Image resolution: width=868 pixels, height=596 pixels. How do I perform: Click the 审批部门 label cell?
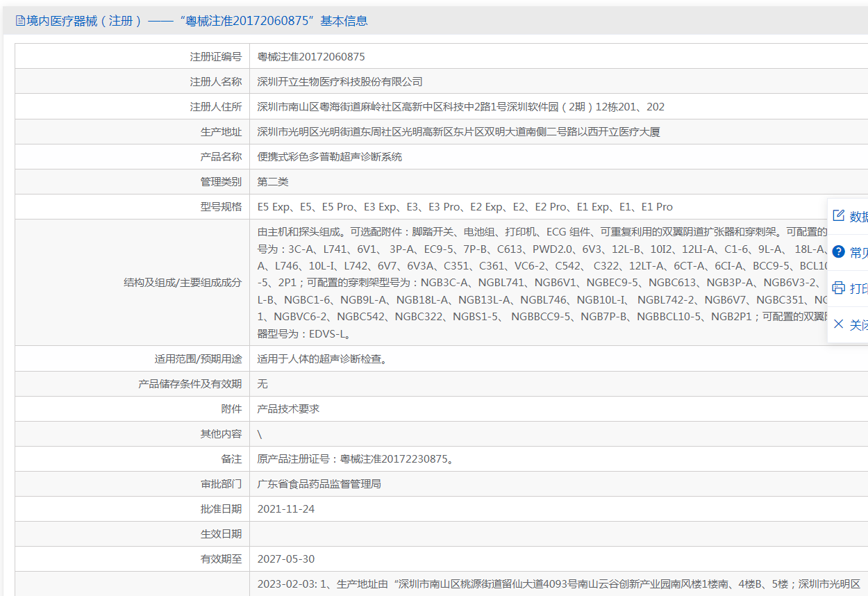pyautogui.click(x=133, y=484)
